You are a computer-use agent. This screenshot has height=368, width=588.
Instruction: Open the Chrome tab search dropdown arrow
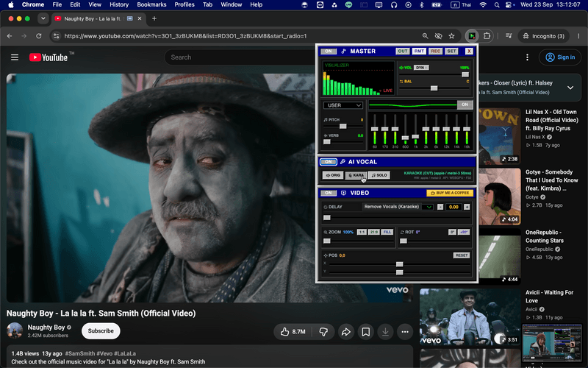43,18
